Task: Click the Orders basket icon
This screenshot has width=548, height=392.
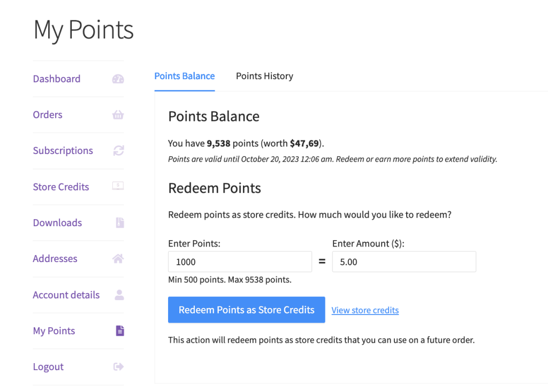Action: tap(118, 115)
